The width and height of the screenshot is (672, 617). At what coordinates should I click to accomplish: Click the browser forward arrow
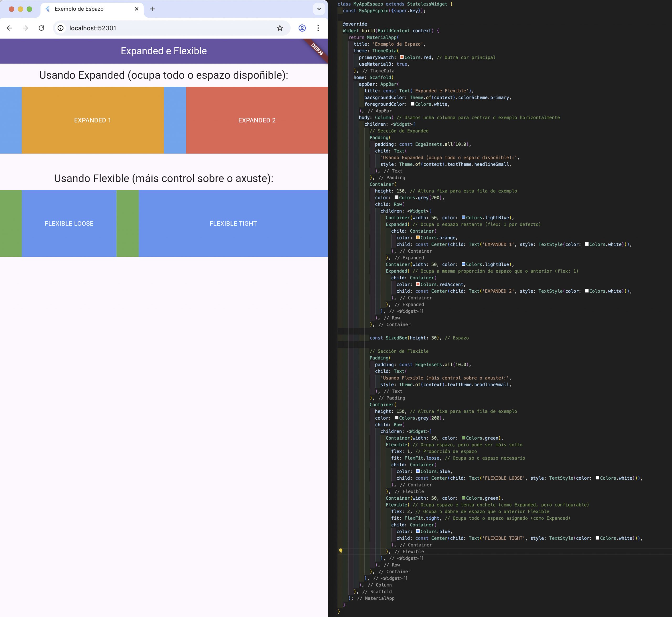pyautogui.click(x=25, y=28)
